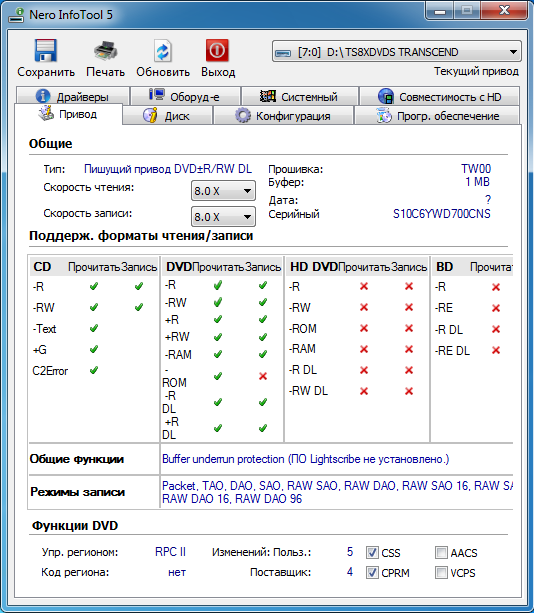The width and height of the screenshot is (534, 613).
Task: Toggle the VCPS checkbox
Action: pos(441,573)
